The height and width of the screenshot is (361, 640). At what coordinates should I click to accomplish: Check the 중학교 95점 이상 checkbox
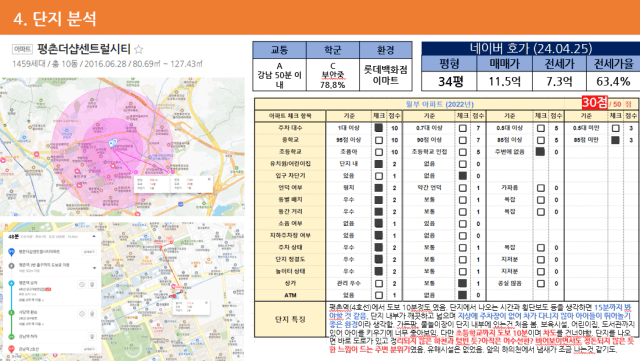379,140
